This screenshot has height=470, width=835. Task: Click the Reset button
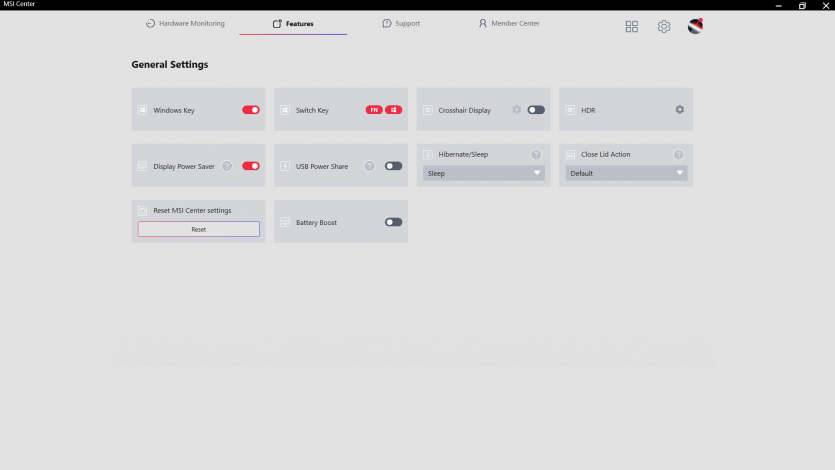199,229
